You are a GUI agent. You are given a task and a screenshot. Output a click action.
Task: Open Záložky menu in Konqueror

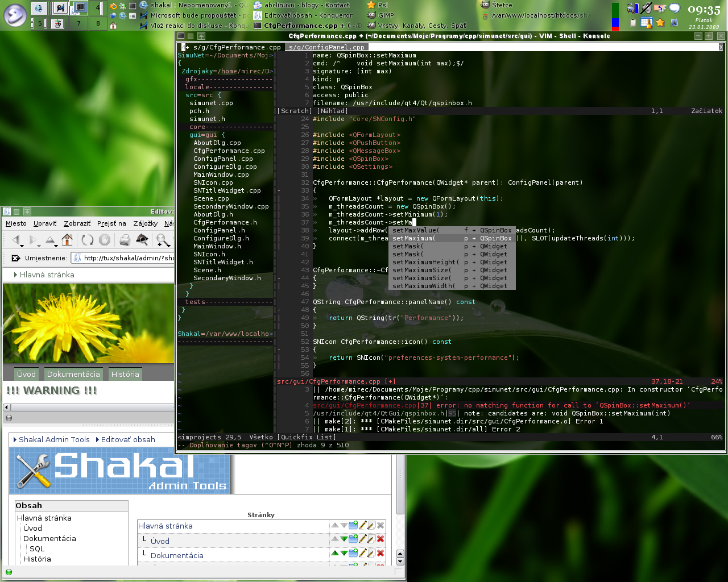click(x=146, y=223)
